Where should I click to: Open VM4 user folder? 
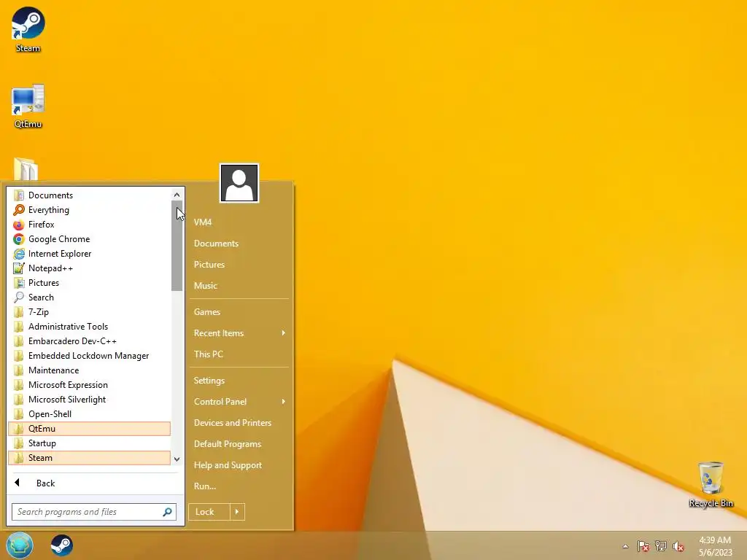(239, 222)
